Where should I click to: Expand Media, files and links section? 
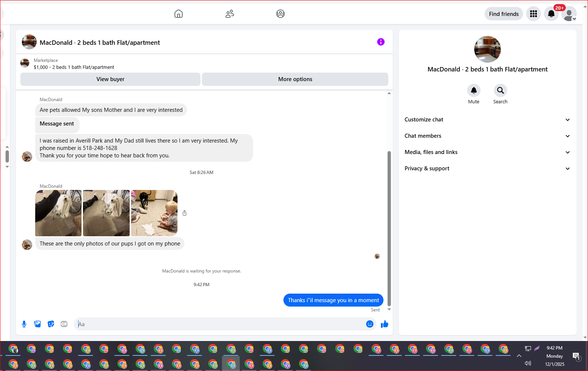[488, 152]
